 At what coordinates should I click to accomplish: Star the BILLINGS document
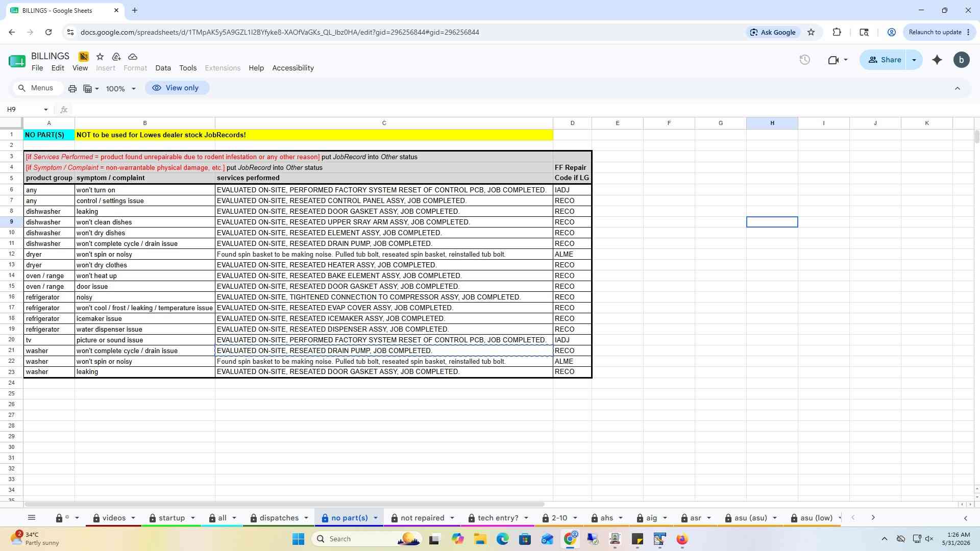click(x=100, y=57)
